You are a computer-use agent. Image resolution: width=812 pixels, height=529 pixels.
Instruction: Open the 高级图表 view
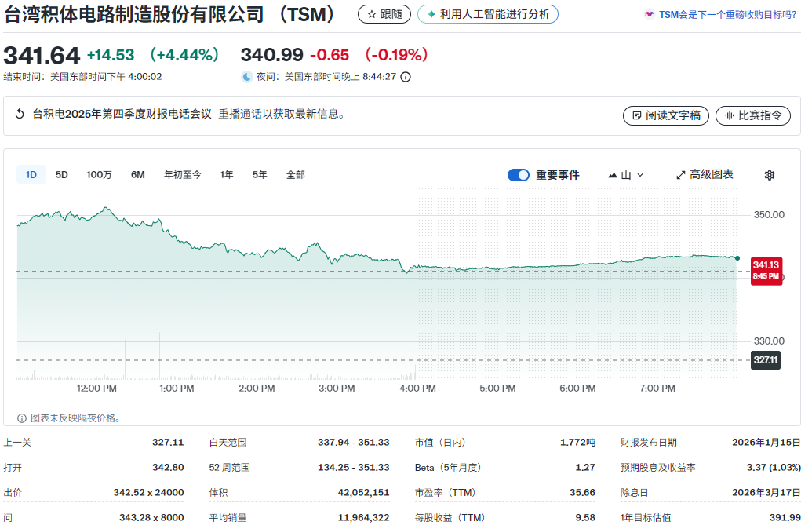pos(708,174)
